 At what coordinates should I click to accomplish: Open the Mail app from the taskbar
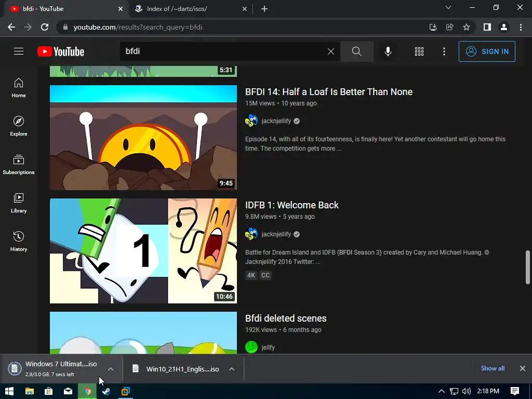click(x=68, y=391)
